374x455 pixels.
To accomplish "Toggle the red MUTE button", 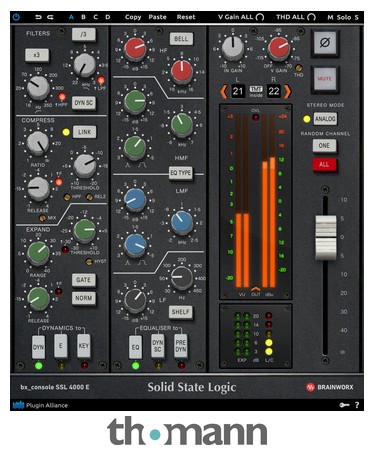I will tap(325, 79).
